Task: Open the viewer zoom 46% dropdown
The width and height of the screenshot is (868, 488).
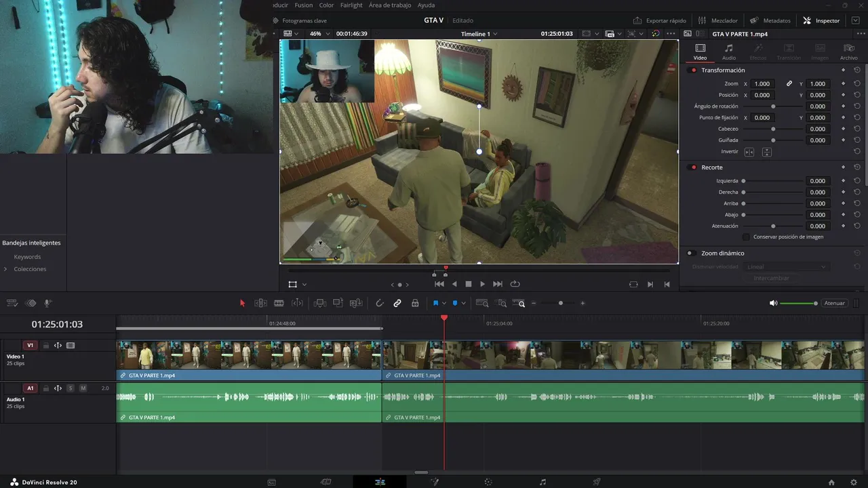Action: click(319, 34)
